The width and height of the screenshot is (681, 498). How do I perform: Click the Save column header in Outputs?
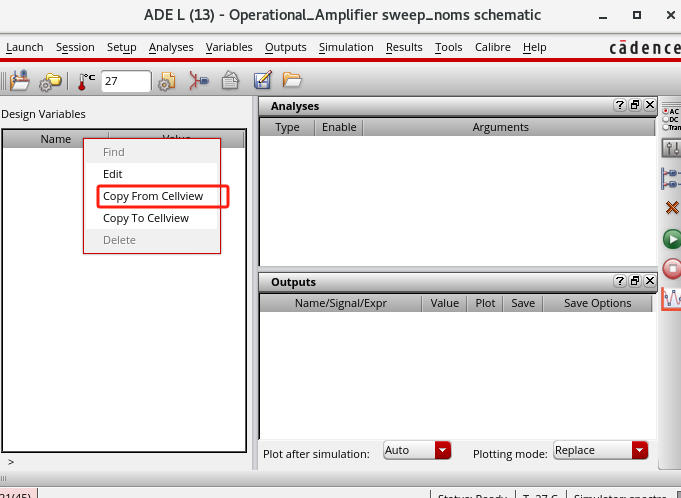click(x=523, y=303)
